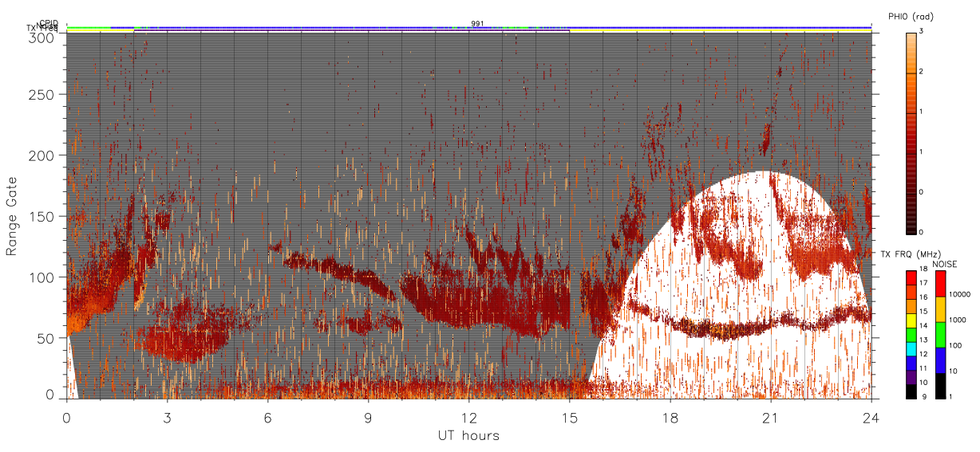The height and width of the screenshot is (452, 980).
Task: Click x-axis tick label '12'
Action: point(469,418)
